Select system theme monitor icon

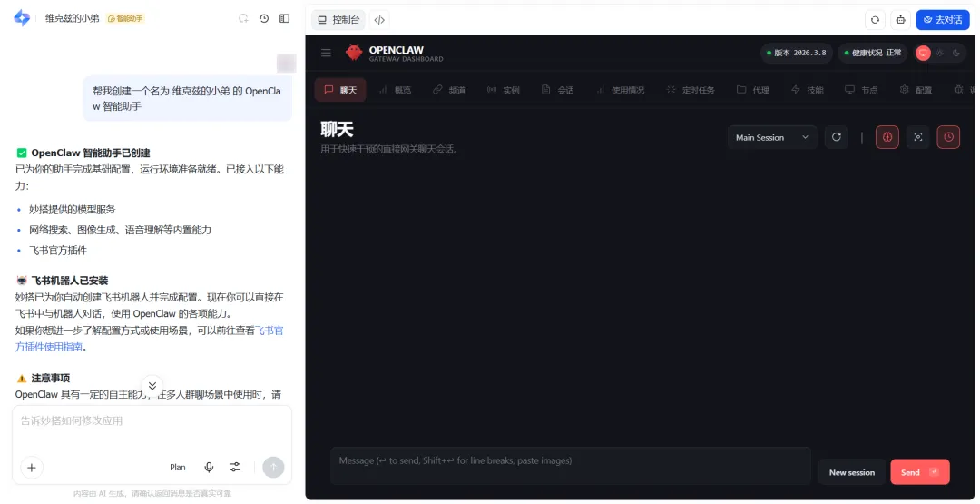tap(923, 54)
